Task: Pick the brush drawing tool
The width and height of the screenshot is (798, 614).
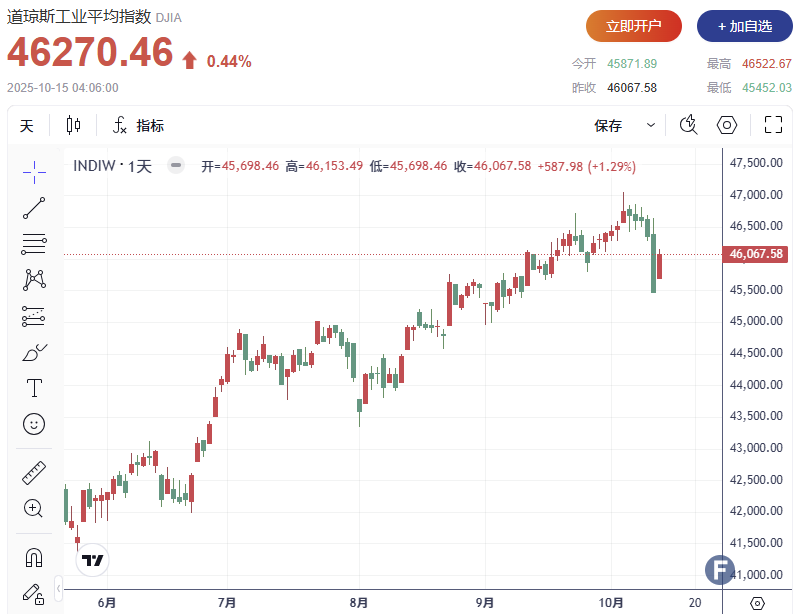Action: 34,352
